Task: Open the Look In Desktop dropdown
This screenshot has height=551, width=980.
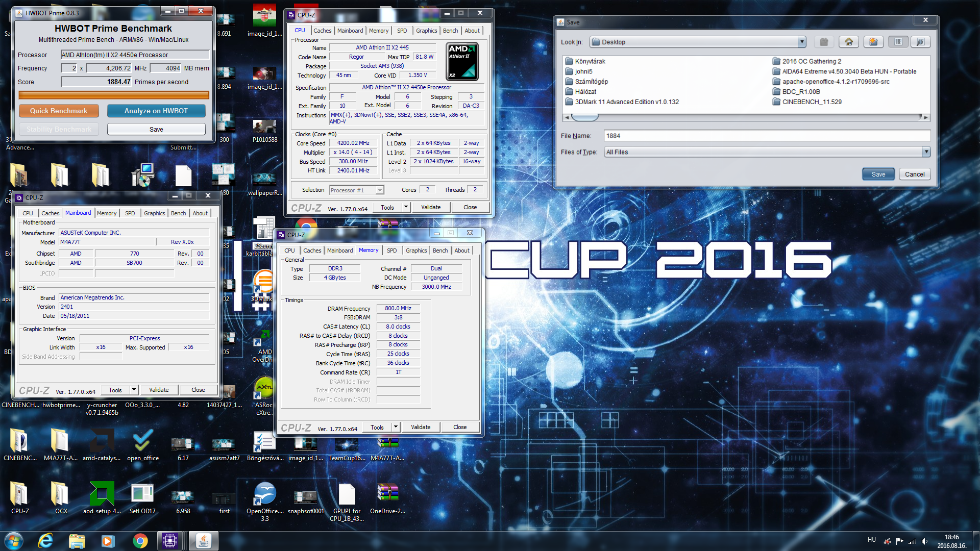Action: click(x=802, y=42)
